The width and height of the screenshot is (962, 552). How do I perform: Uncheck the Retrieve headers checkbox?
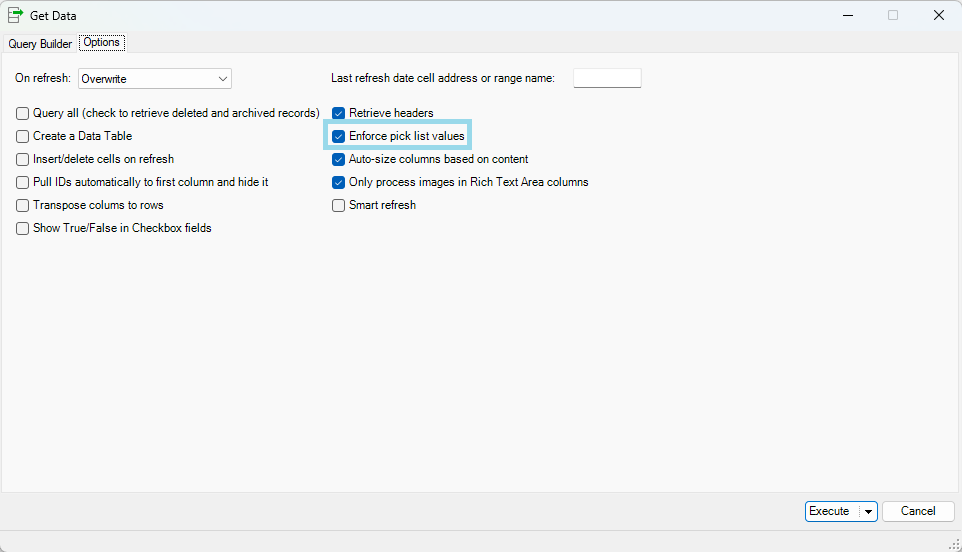[x=339, y=113]
